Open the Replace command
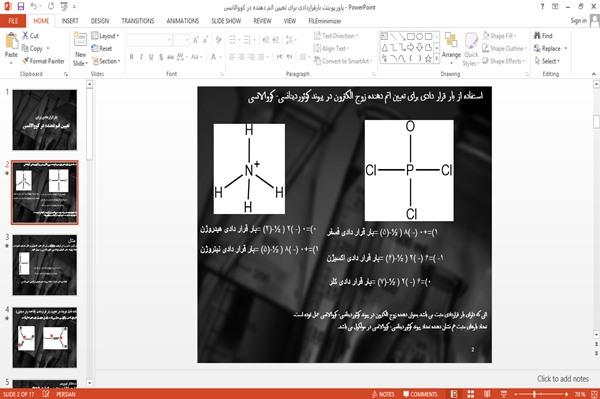This screenshot has height=399, width=600. [550, 48]
